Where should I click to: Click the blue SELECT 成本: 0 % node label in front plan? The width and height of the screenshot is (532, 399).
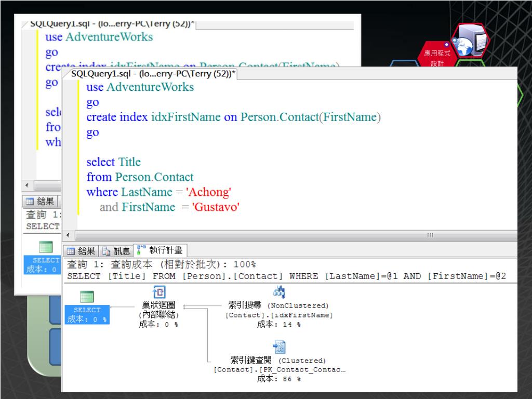(87, 314)
